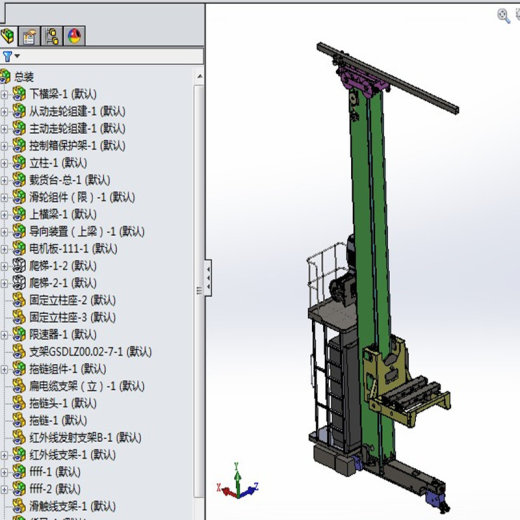Expand the 下横梁-1 subassembly
This screenshot has height=520, width=520.
coord(4,94)
